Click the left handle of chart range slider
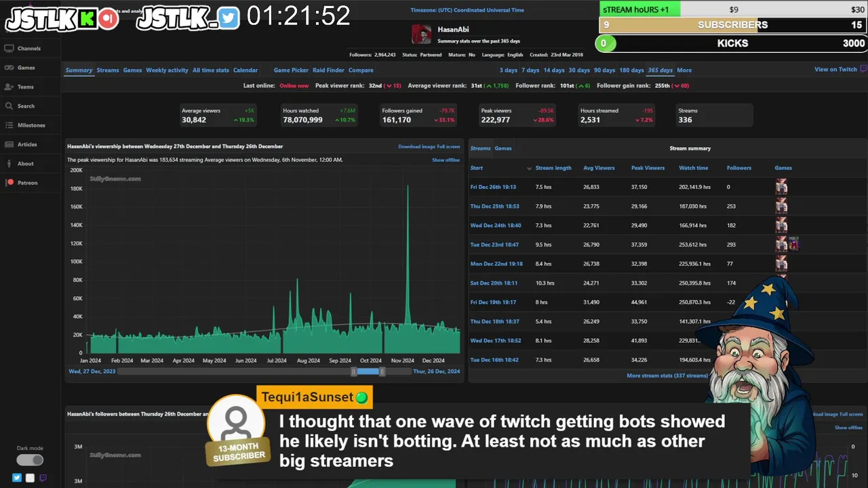Image resolution: width=868 pixels, height=488 pixels. coord(353,371)
